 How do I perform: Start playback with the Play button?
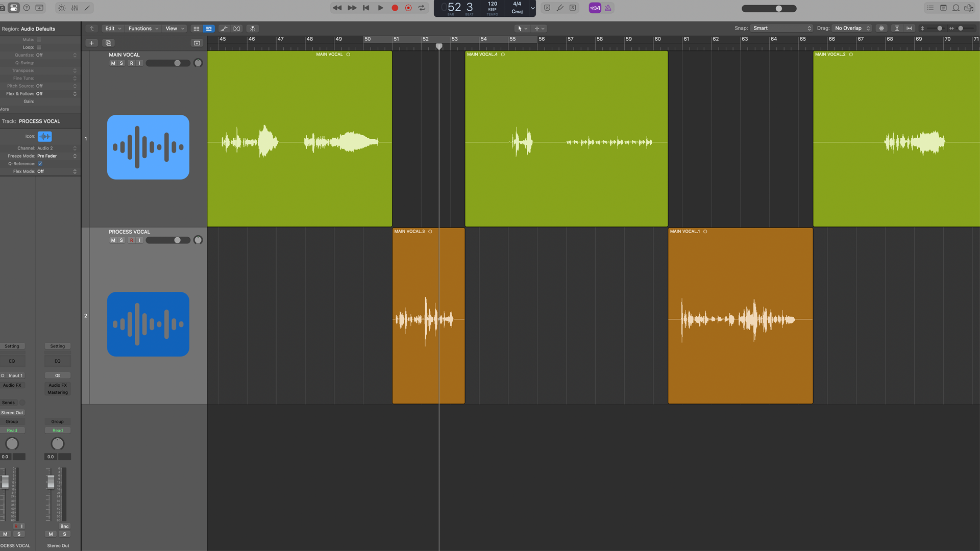click(x=380, y=8)
